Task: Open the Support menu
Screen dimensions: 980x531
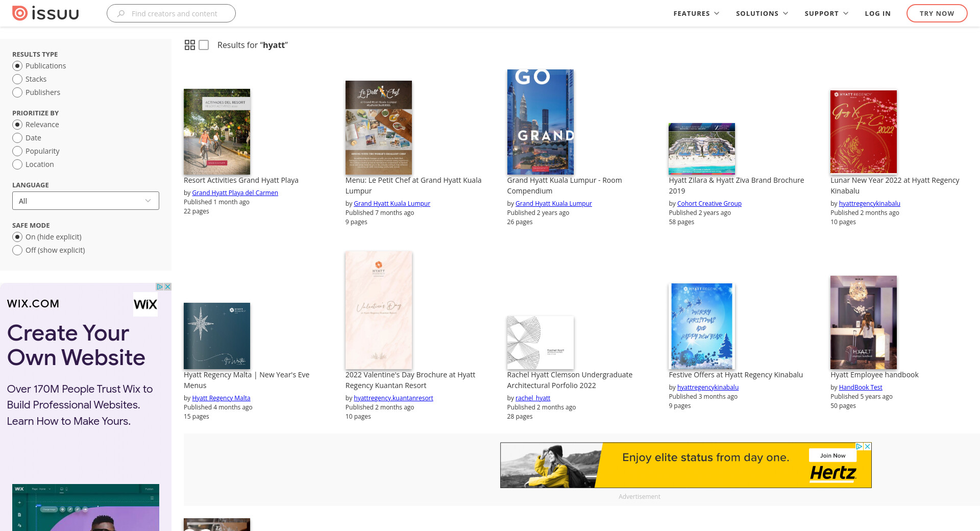Action: (826, 13)
